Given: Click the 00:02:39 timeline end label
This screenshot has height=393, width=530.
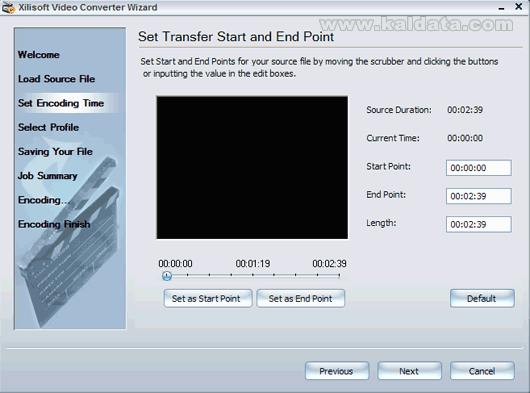Looking at the screenshot, I should click(x=329, y=264).
